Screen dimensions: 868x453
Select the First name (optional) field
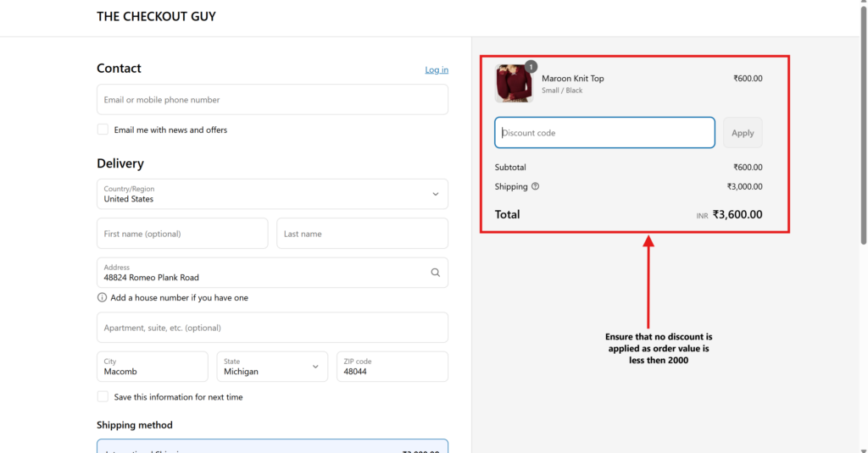point(182,234)
